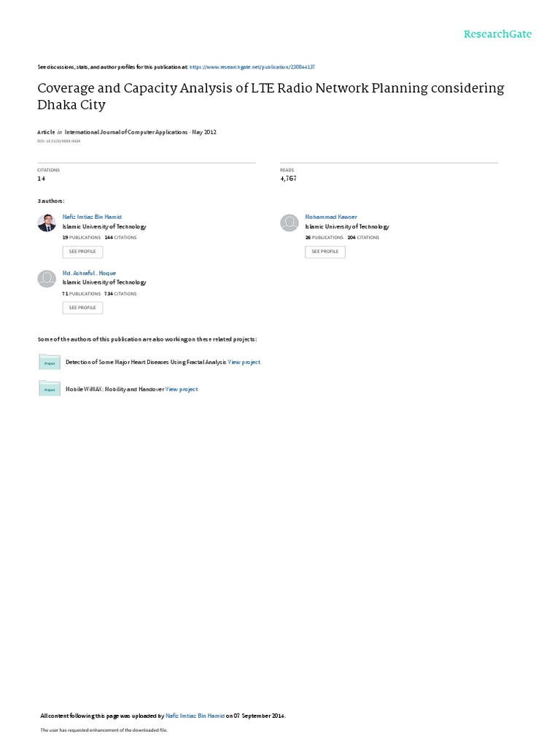The height and width of the screenshot is (747, 560).
Task: Open Md. Ashraful Hoque author name link
Action: click(x=89, y=273)
